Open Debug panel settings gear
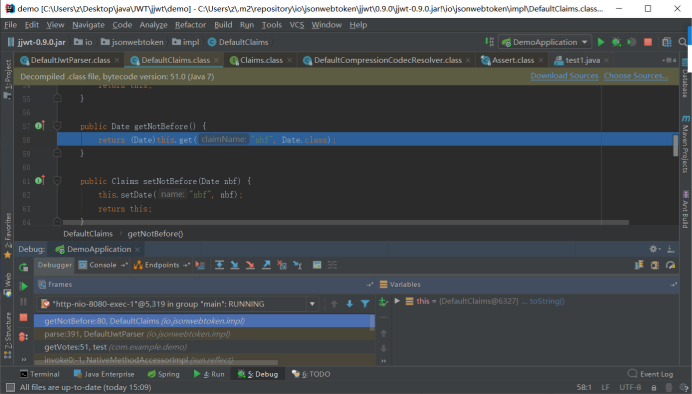 (654, 249)
